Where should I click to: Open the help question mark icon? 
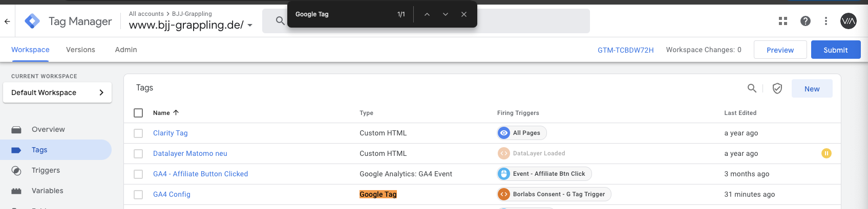pos(806,21)
